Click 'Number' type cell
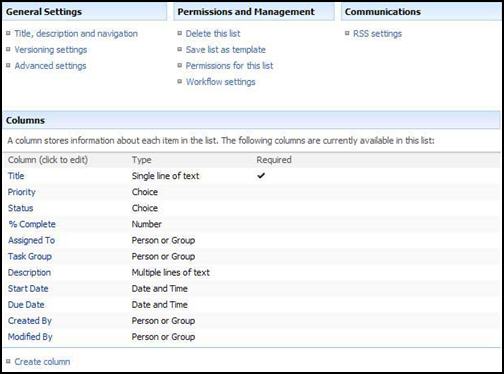The image size is (504, 374). click(x=147, y=224)
